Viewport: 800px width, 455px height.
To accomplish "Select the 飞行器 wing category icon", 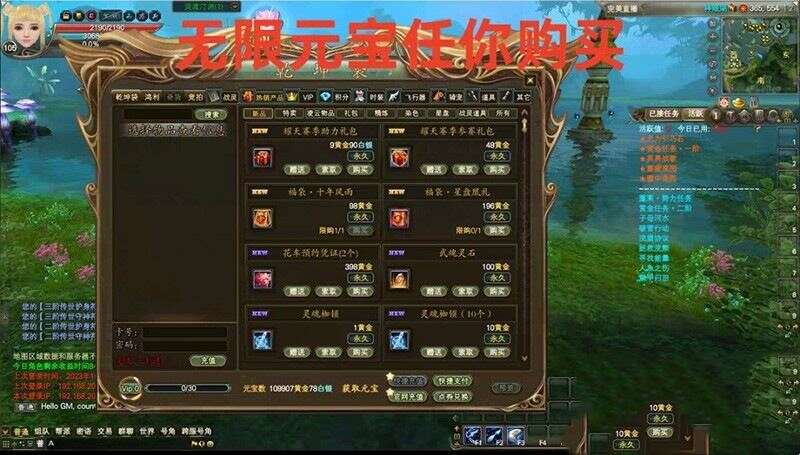I will (x=394, y=96).
